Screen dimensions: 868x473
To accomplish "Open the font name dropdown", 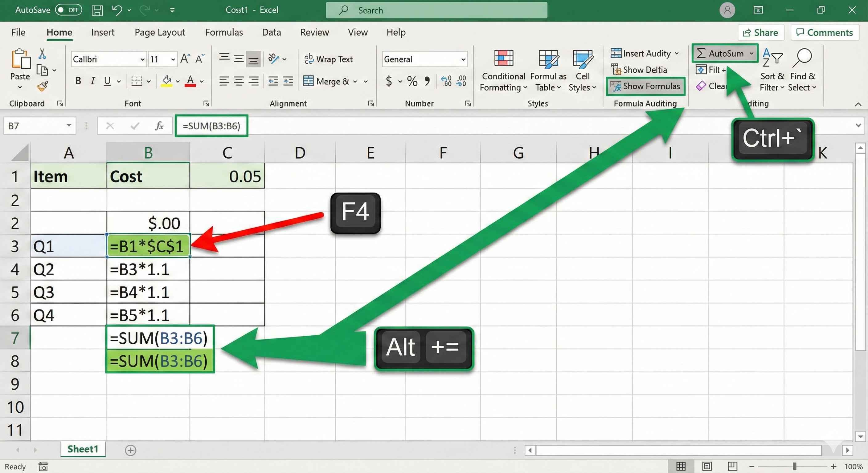I will (142, 60).
